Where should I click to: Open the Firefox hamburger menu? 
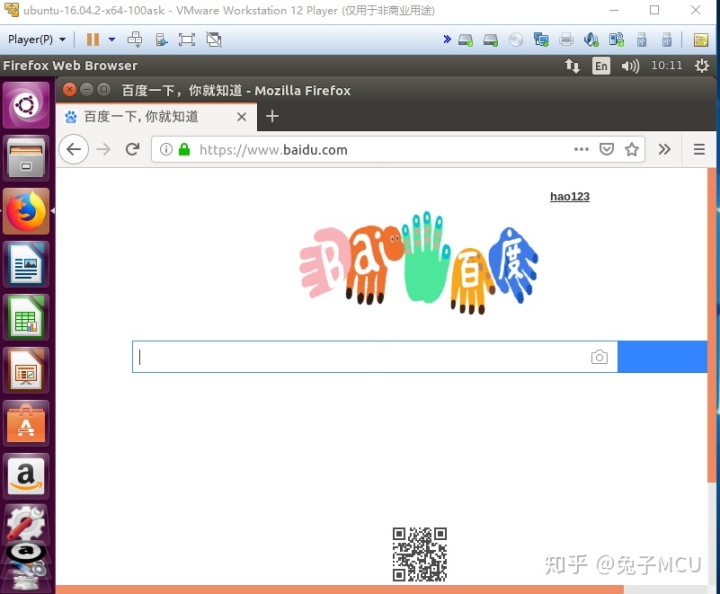pos(699,149)
